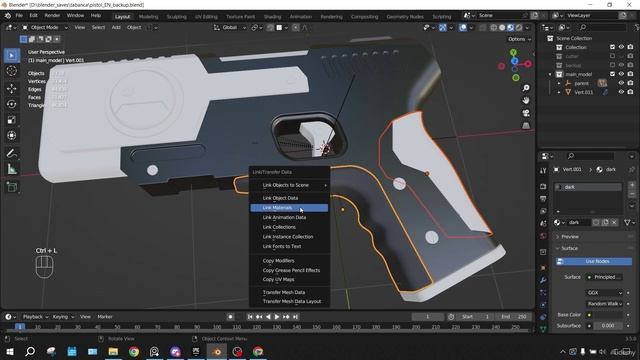Click the Use Nodes button
Viewport: 640px width, 360px height.
594,261
